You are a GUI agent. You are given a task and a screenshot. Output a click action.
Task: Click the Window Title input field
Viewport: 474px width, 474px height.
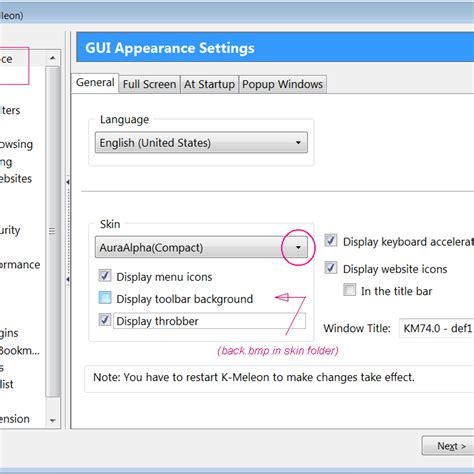tap(436, 328)
